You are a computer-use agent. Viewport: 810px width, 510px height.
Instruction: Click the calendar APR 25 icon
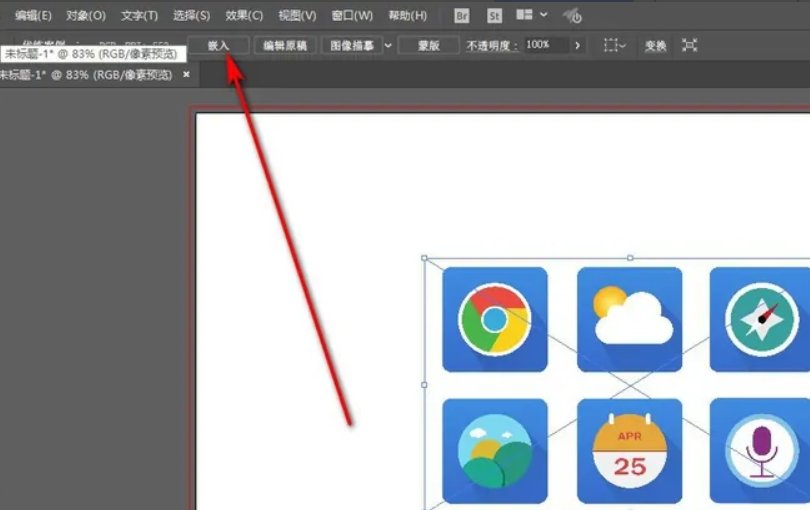pos(629,451)
